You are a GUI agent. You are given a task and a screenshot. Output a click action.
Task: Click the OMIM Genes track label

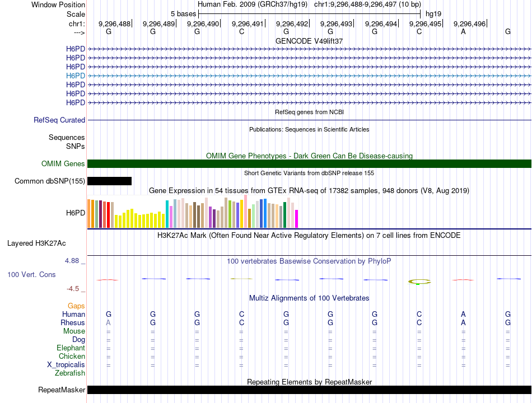63,164
